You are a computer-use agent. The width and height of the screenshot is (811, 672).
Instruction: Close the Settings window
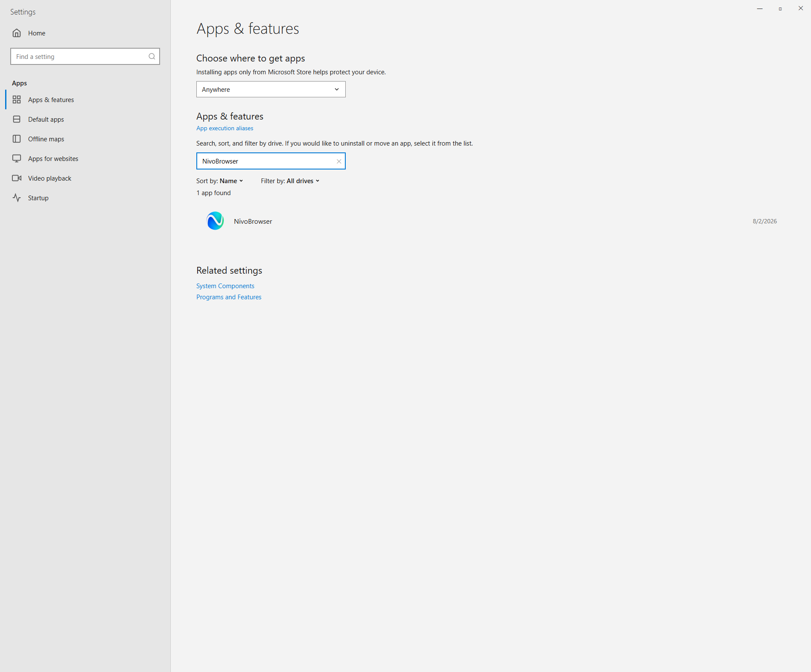801,9
